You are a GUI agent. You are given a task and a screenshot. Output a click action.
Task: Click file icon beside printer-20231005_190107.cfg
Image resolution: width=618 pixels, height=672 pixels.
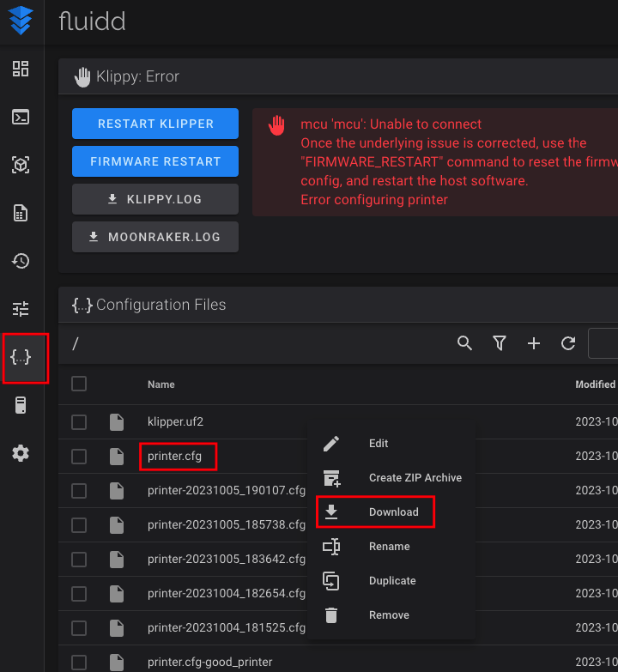[117, 491]
